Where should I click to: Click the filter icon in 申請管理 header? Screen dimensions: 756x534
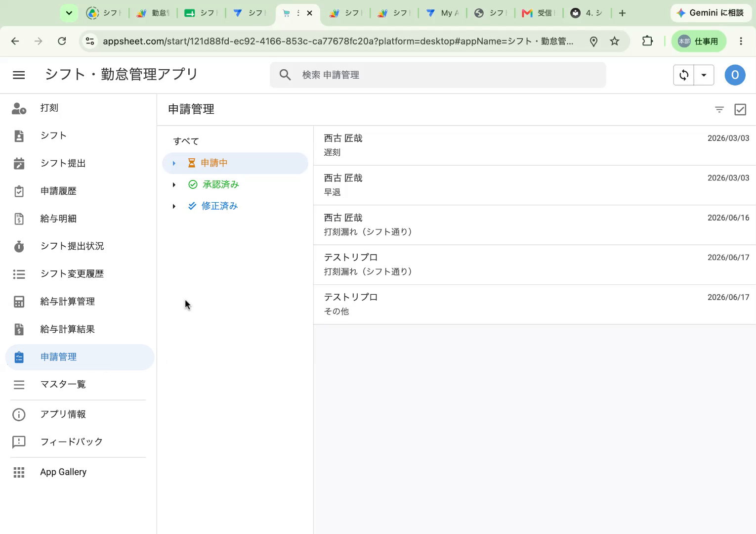pos(719,110)
